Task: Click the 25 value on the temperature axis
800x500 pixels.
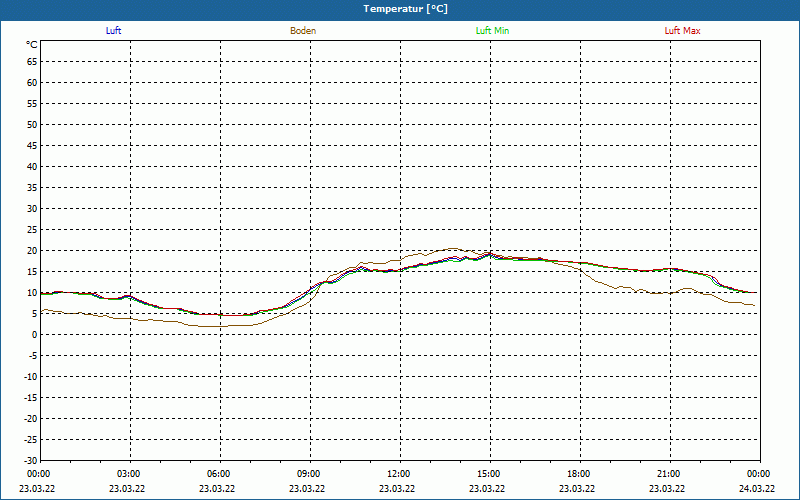Action: (32, 230)
